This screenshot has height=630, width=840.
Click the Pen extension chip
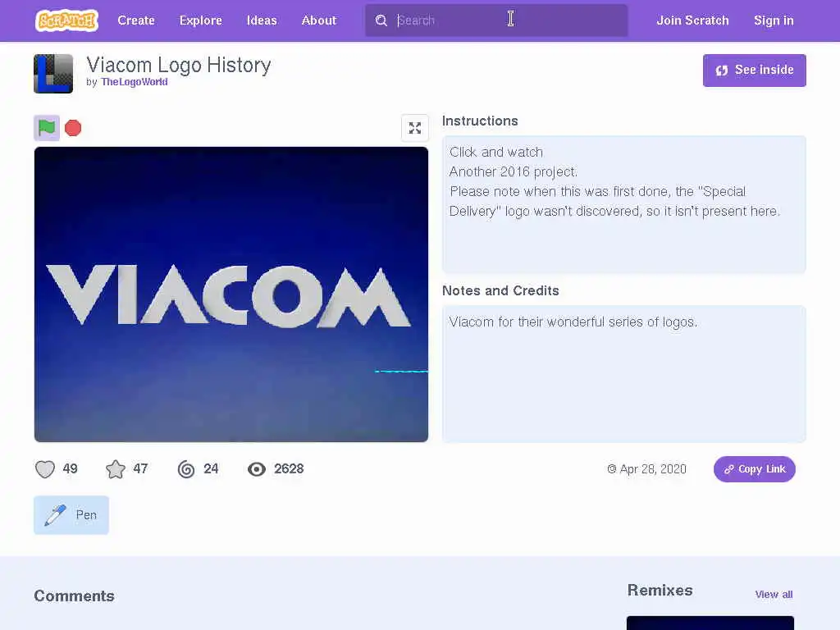71,515
